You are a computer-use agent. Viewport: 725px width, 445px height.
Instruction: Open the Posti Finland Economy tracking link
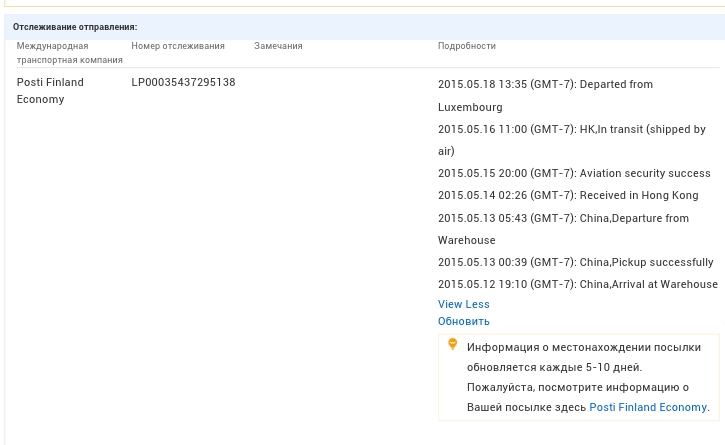pos(648,407)
